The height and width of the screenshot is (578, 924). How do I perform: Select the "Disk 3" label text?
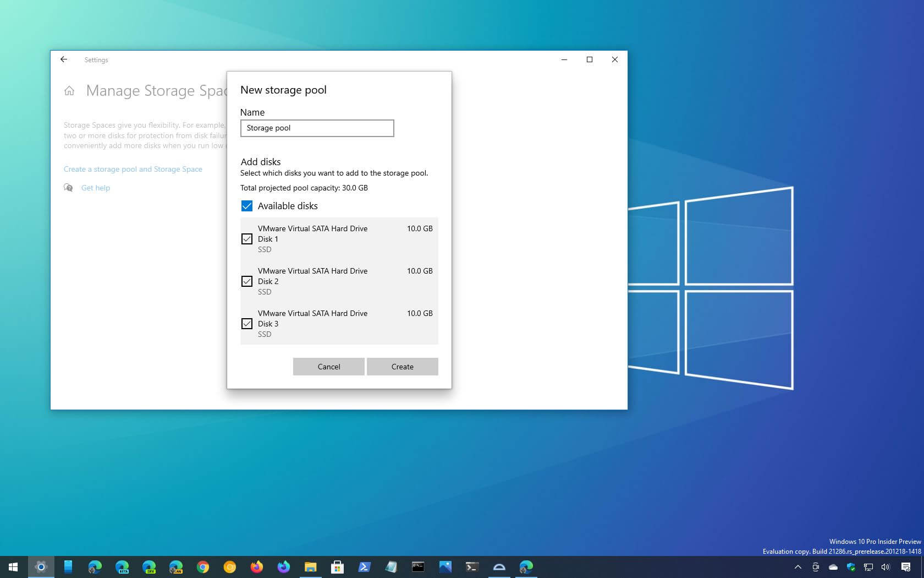(268, 324)
